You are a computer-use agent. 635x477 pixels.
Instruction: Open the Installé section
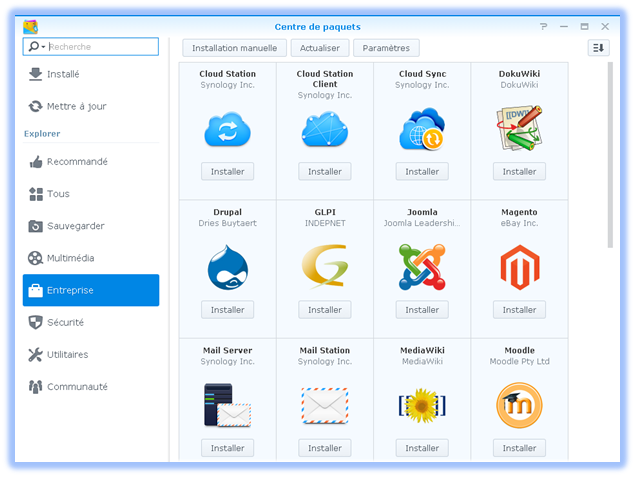pos(91,74)
